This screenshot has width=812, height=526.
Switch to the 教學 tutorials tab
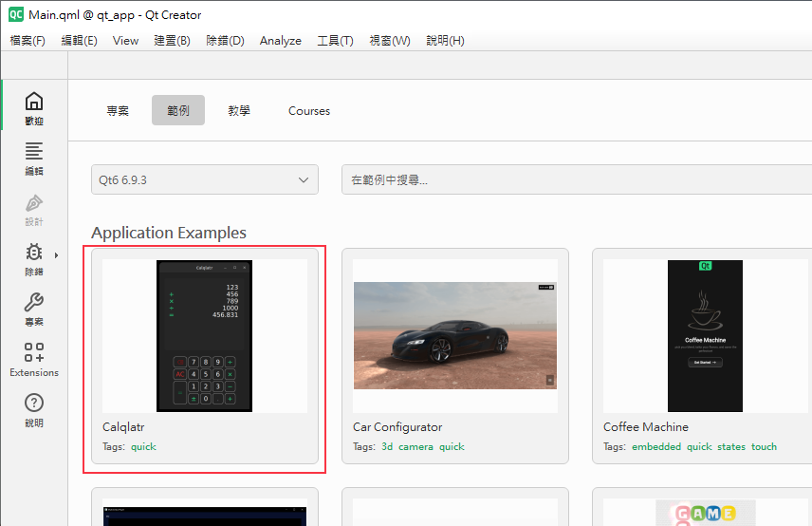[x=239, y=110]
